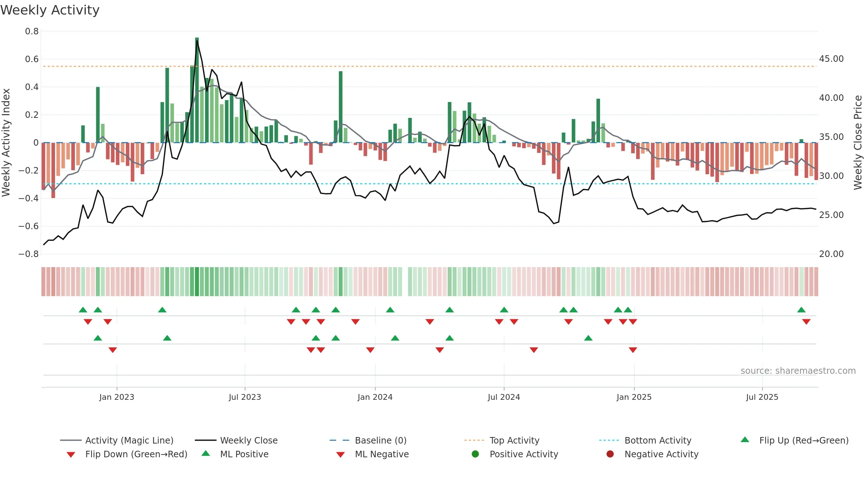This screenshot has height=488, width=868.
Task: Toggle the ML Positive legend entry
Action: tap(235, 454)
